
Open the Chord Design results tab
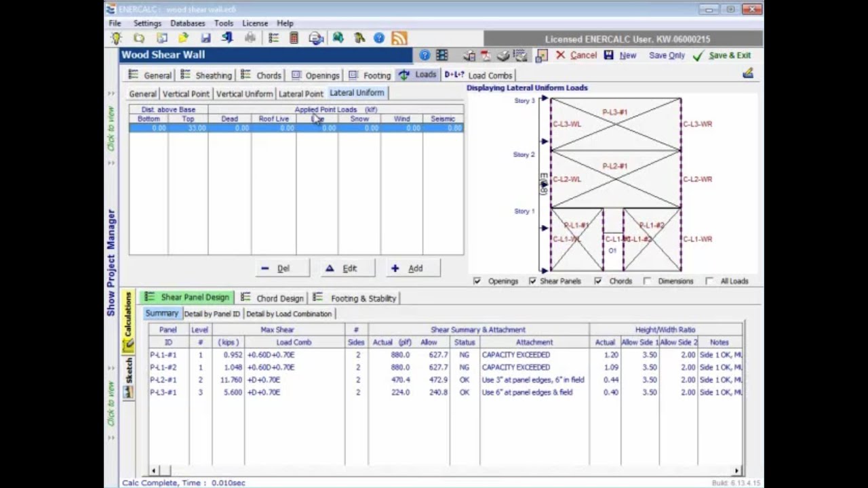(272, 298)
